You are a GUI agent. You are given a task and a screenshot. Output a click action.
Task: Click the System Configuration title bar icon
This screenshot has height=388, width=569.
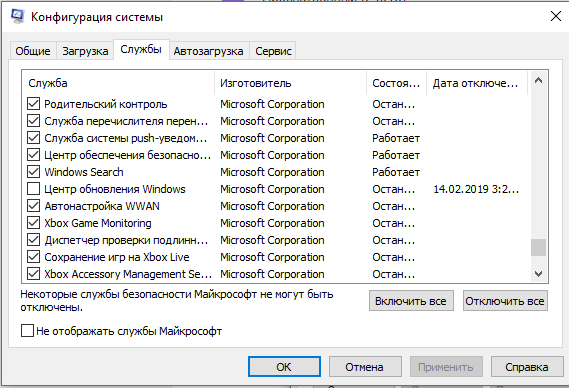[x=17, y=16]
